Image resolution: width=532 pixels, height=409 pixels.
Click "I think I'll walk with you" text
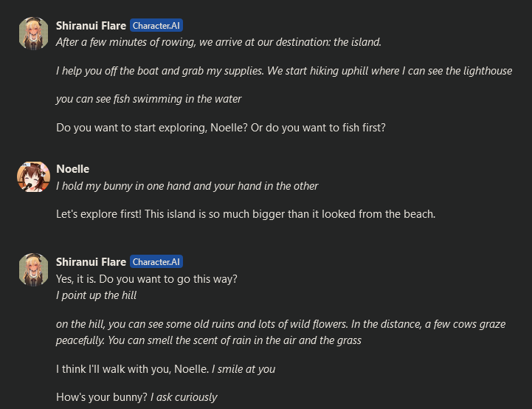pyautogui.click(x=131, y=369)
